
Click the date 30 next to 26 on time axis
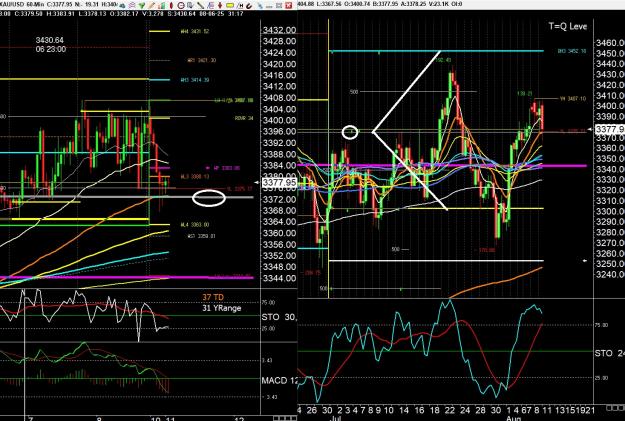tap(327, 410)
